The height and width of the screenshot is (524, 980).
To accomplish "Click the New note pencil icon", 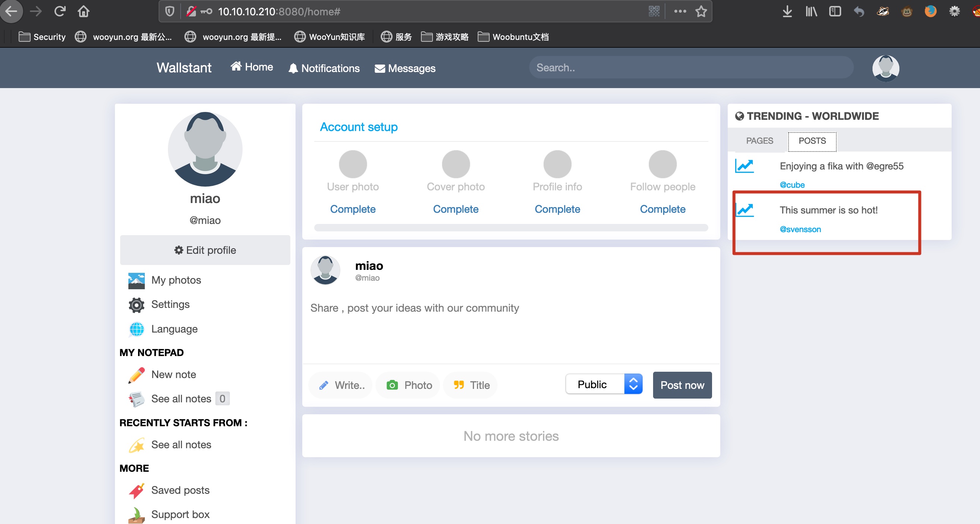I will coord(136,375).
